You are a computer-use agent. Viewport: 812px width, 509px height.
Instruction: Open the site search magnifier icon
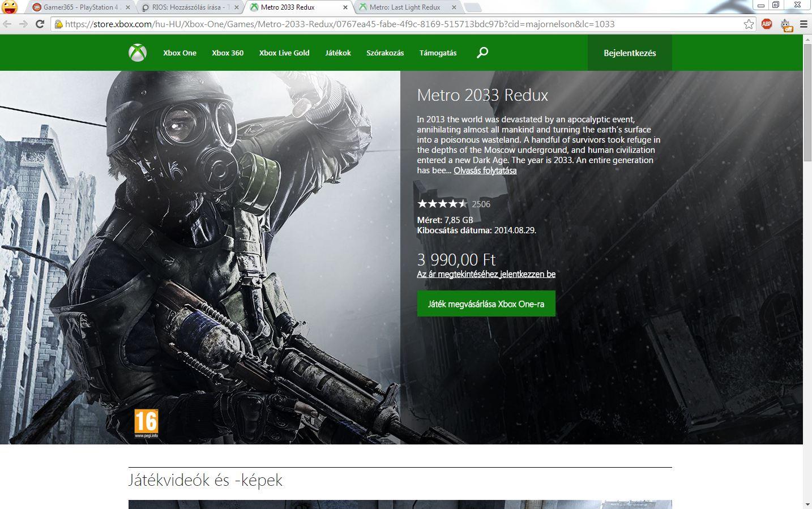(482, 53)
